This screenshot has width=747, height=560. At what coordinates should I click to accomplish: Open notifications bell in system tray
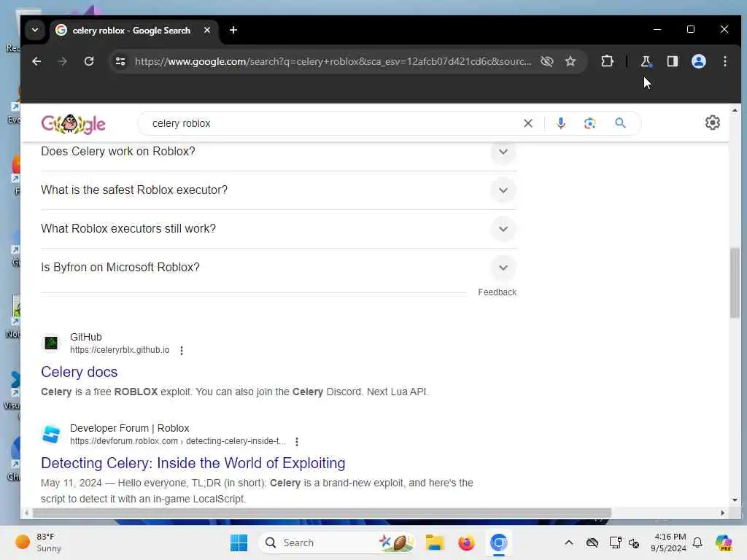point(697,542)
